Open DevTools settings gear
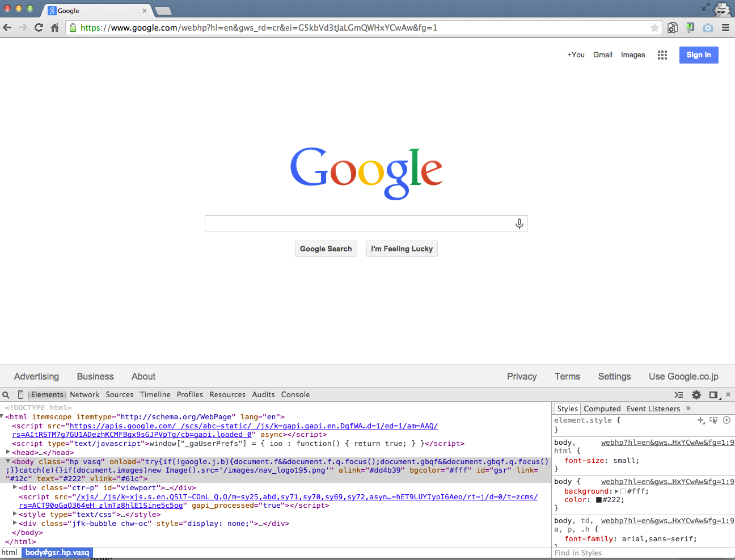The width and height of the screenshot is (735, 560). point(696,395)
